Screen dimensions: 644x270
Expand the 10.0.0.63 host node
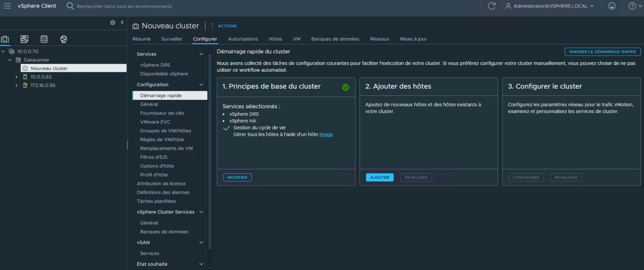17,77
